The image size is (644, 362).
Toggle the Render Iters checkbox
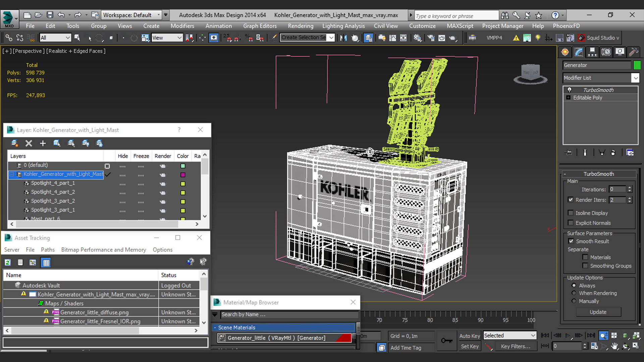click(571, 199)
